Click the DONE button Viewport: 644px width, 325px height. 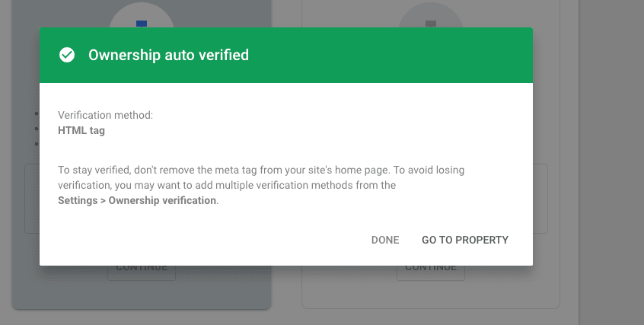point(385,240)
